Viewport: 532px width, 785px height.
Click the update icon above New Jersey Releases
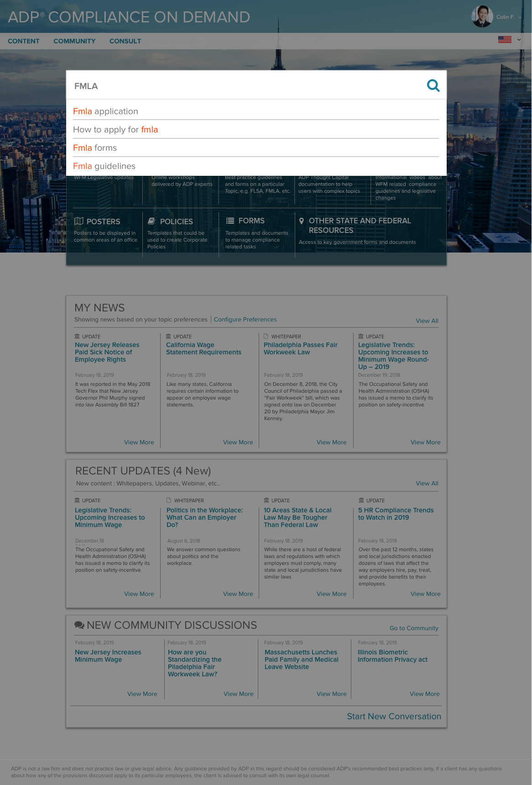(77, 337)
